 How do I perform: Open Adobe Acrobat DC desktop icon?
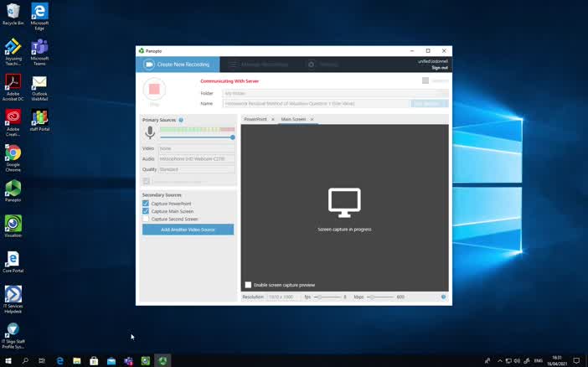coord(13,84)
